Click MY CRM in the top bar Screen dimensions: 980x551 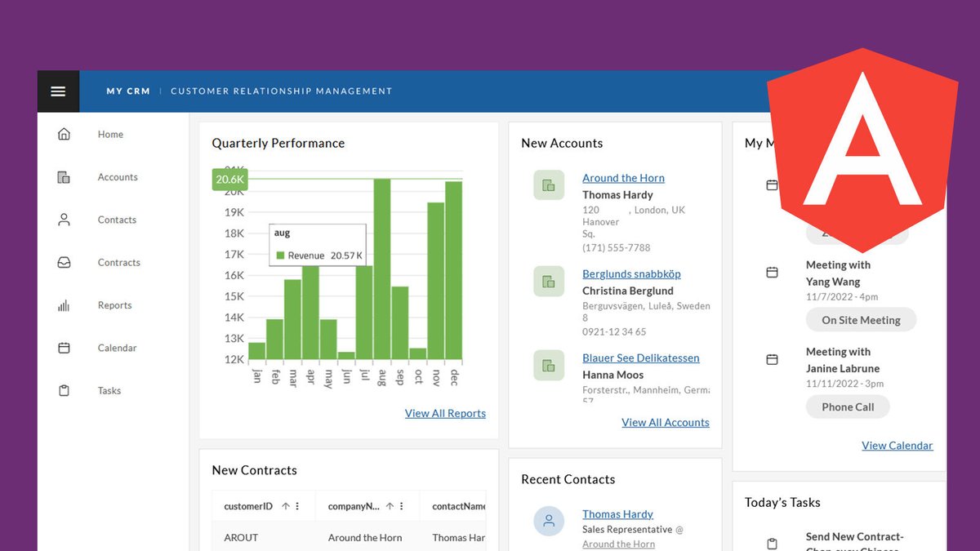pos(127,91)
